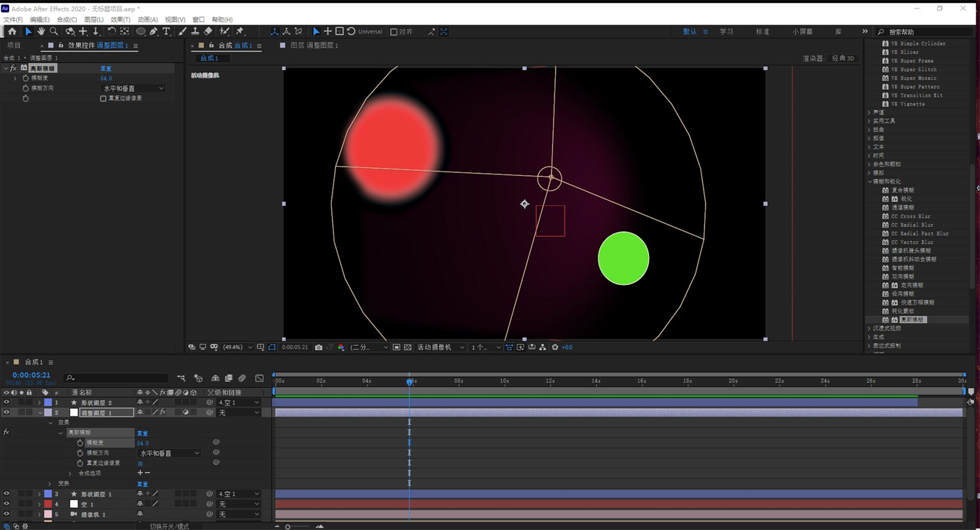Hide 形状图层 2 using eye icon
Viewport: 980px width, 530px height.
6,403
